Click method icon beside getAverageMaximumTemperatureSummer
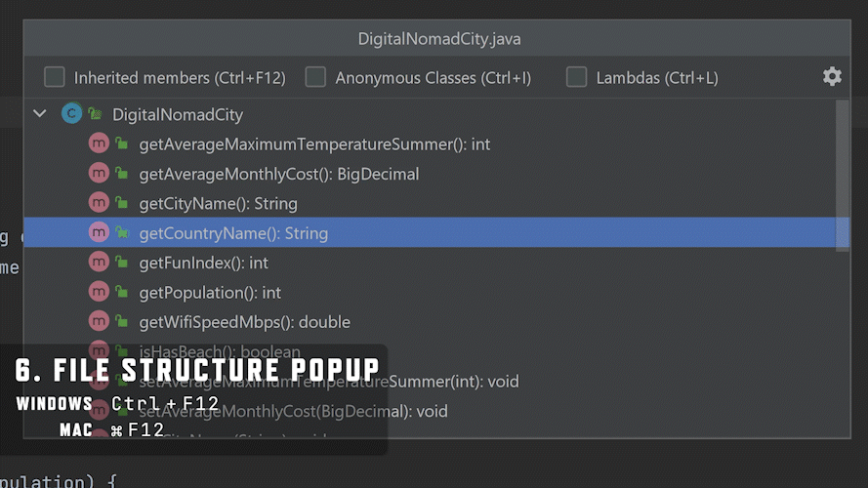 coord(99,144)
